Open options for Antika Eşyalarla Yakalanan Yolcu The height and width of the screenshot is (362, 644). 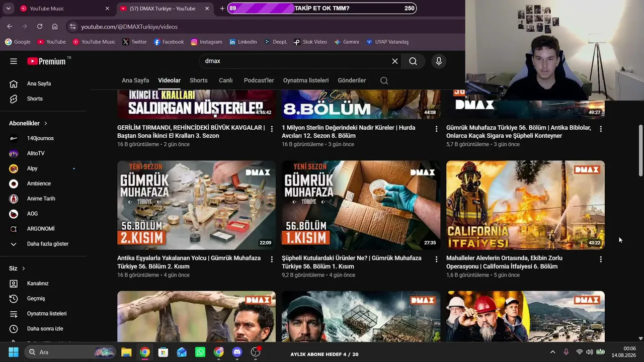tap(272, 259)
